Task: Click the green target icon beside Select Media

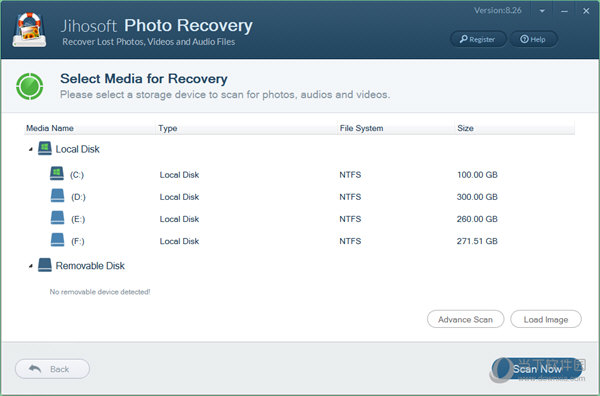Action: [x=29, y=86]
